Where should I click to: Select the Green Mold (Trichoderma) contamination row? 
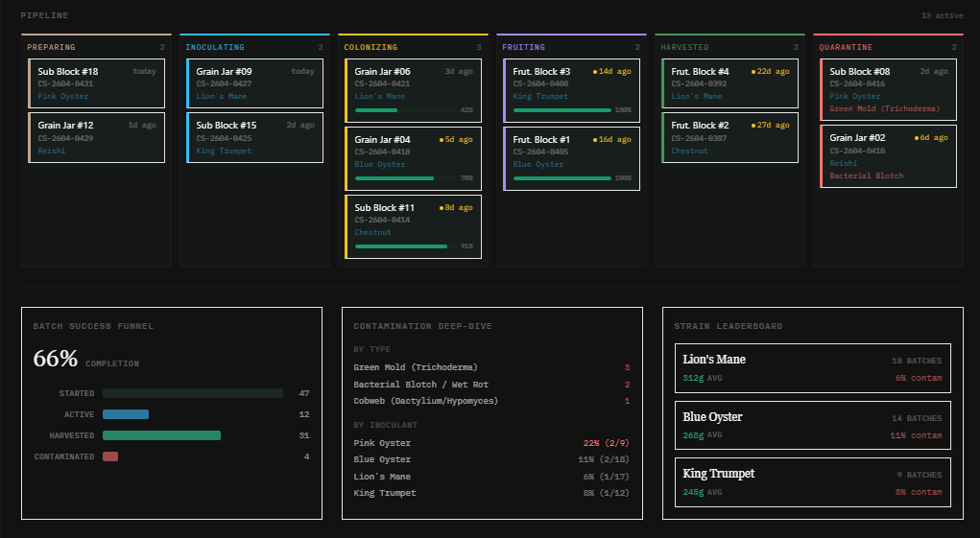[491, 367]
